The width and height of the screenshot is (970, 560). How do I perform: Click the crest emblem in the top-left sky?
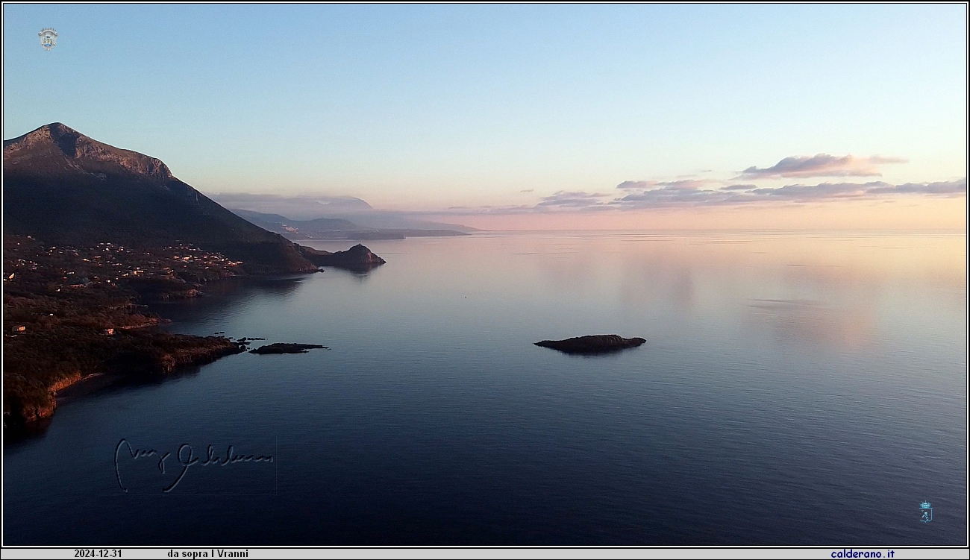point(48,39)
